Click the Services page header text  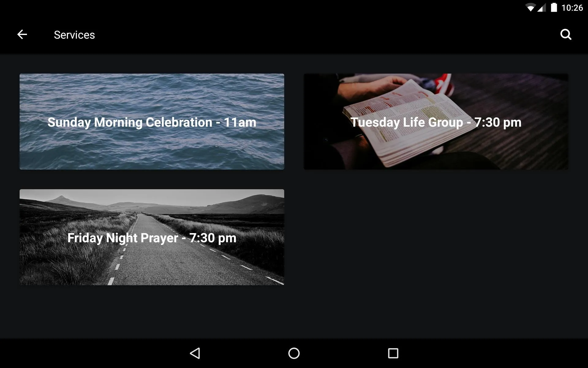pos(74,35)
